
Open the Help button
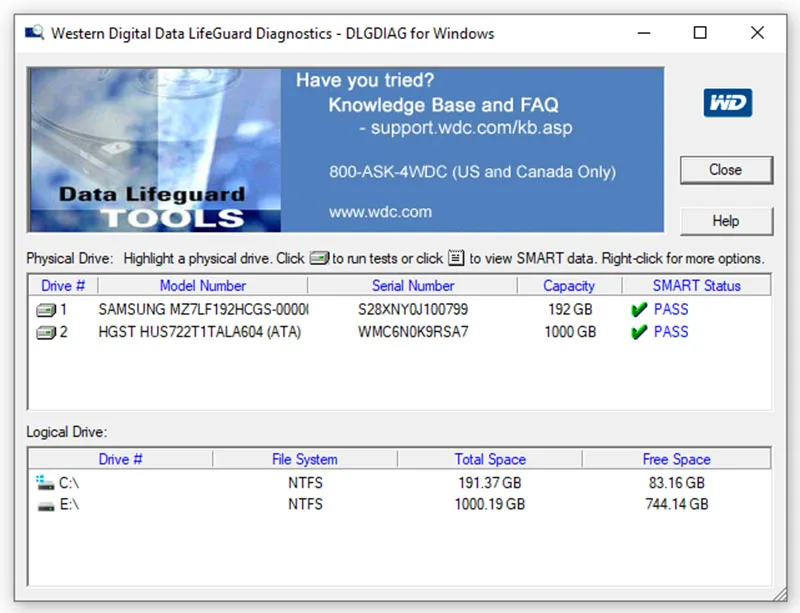[726, 221]
